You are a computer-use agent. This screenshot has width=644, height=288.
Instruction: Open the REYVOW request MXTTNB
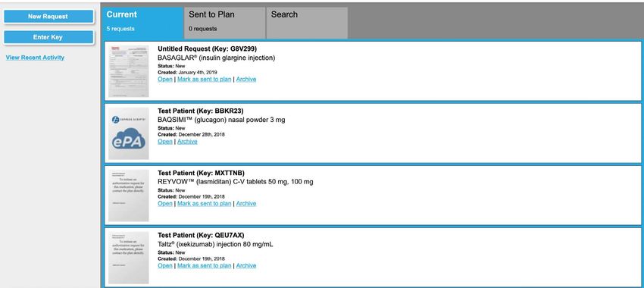[x=165, y=203]
